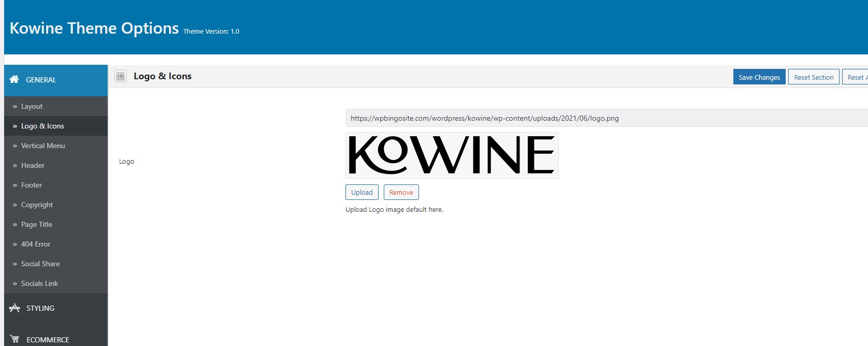Click Upload to choose logo image

[x=362, y=192]
